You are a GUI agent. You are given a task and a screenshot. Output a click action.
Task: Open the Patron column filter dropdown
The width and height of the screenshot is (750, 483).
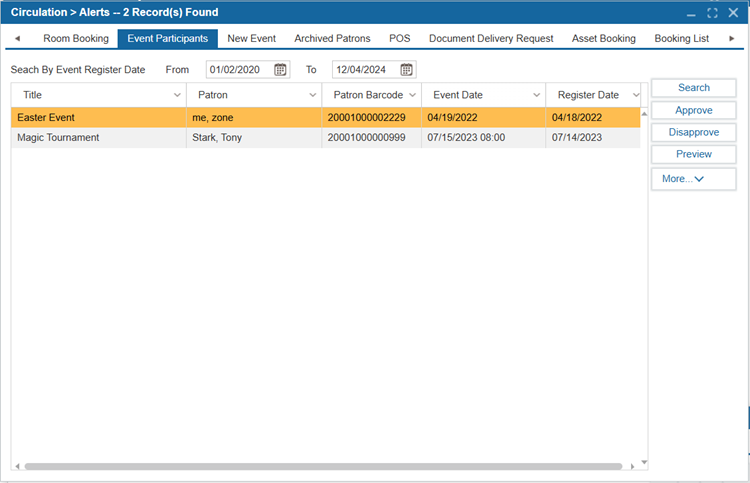(312, 95)
